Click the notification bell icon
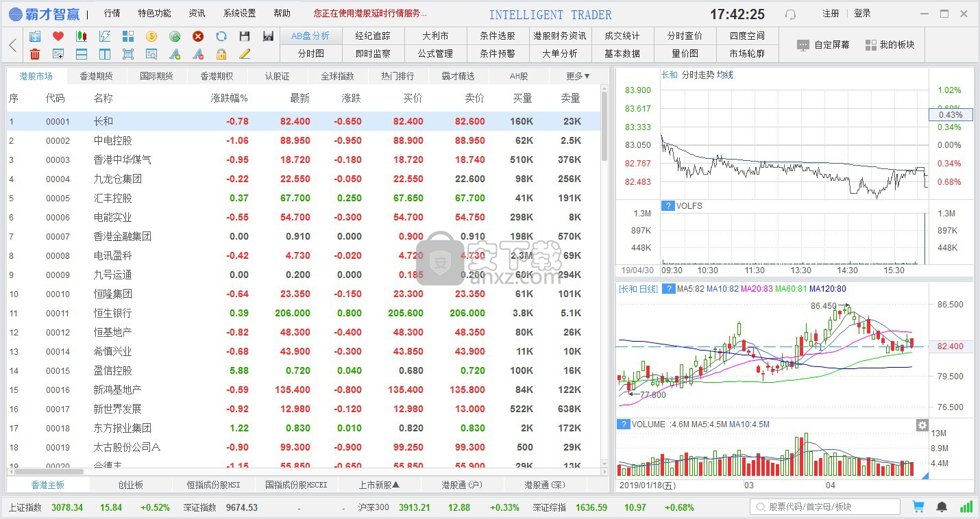 tap(942, 507)
